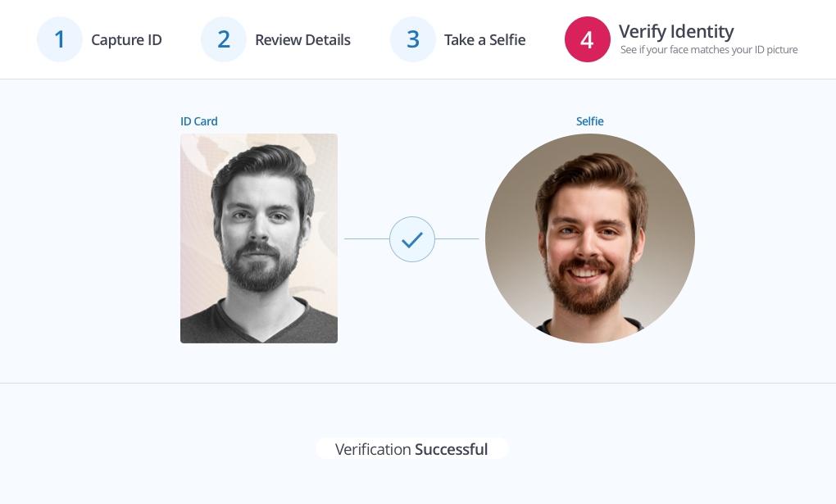Click the ID Card label
Image resolution: width=836 pixels, height=504 pixels.
coord(199,121)
